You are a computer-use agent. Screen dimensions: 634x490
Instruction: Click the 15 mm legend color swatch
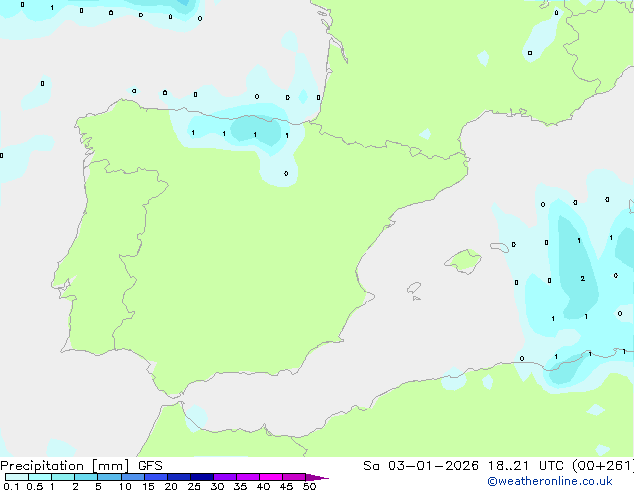tap(156, 477)
